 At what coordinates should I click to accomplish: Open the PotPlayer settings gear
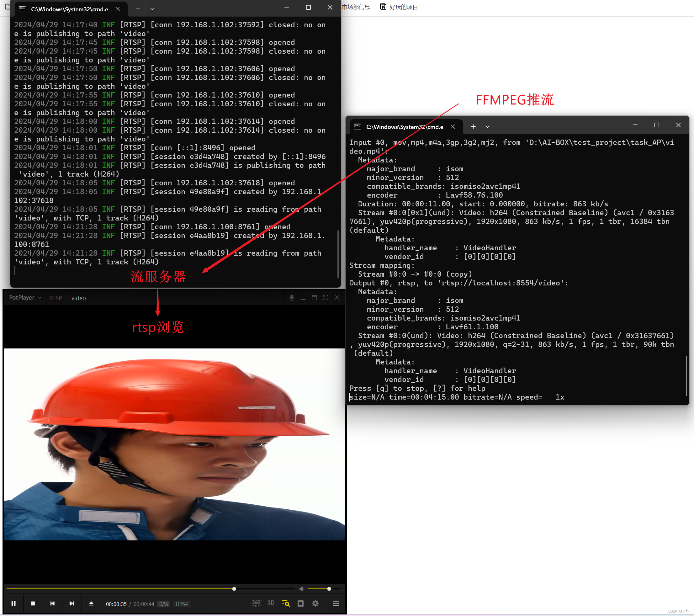point(315,603)
